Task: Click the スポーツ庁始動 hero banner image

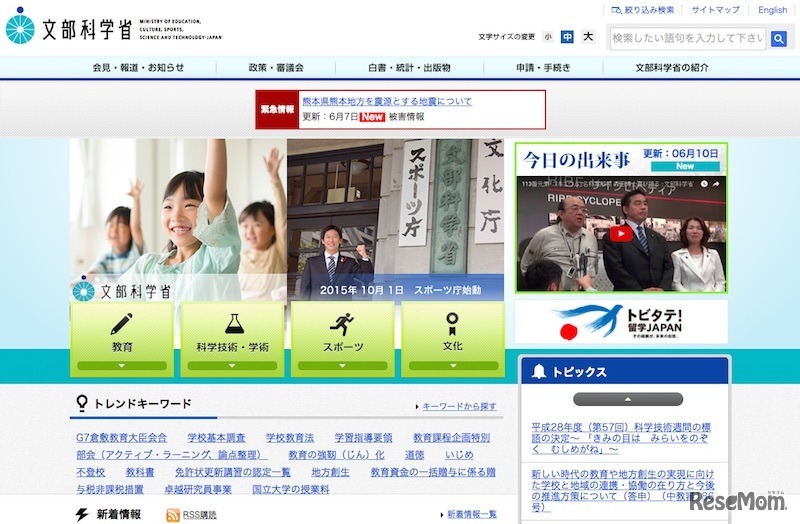Action: tap(395, 220)
